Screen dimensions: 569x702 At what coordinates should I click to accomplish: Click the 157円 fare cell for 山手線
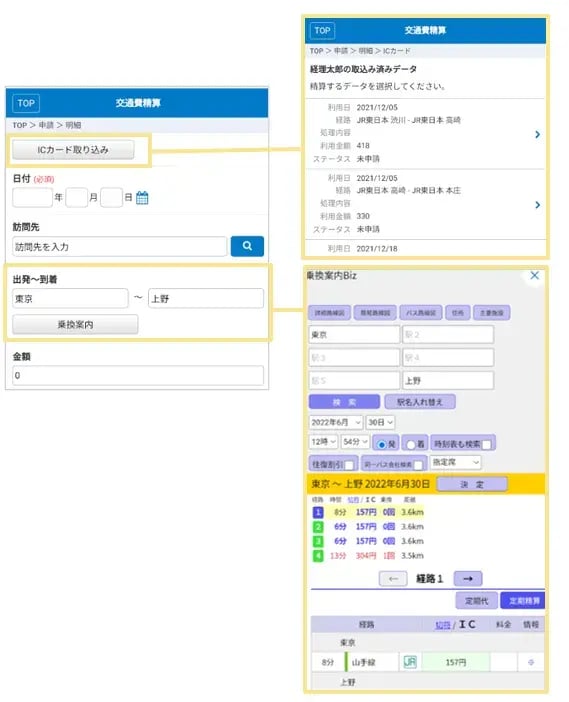456,662
